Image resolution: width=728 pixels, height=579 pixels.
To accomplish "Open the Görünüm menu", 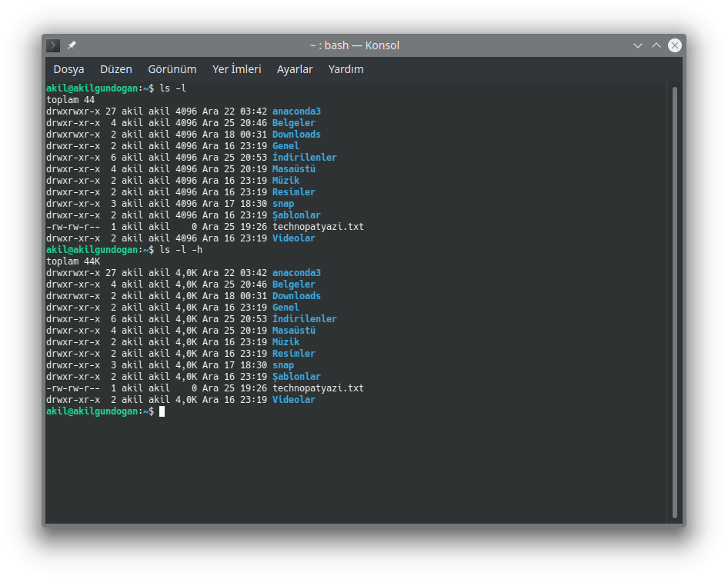I will coord(172,69).
